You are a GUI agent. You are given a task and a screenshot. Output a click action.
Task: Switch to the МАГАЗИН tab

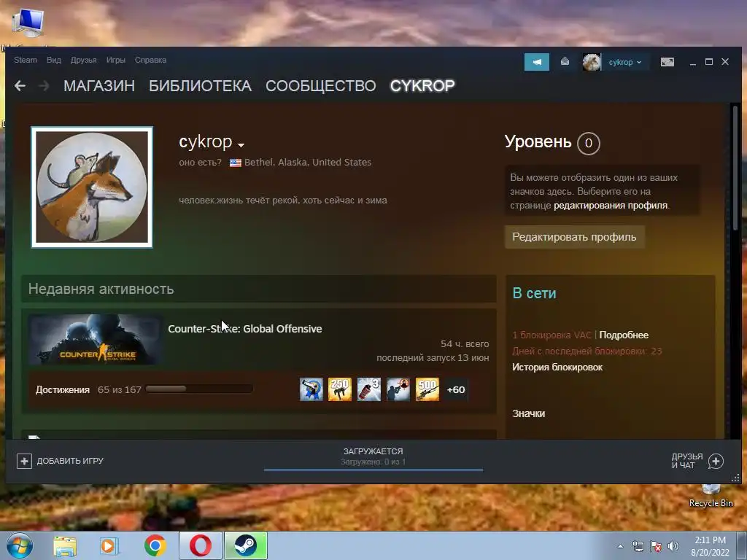coord(99,86)
